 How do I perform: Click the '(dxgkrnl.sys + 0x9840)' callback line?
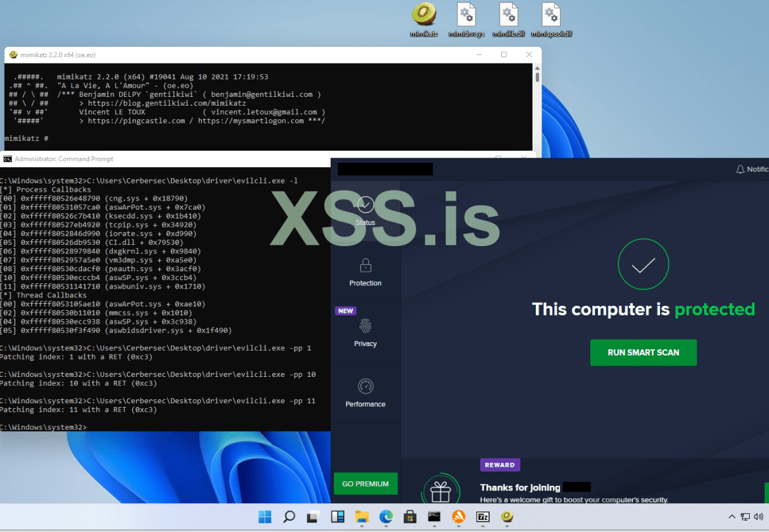[x=100, y=251]
